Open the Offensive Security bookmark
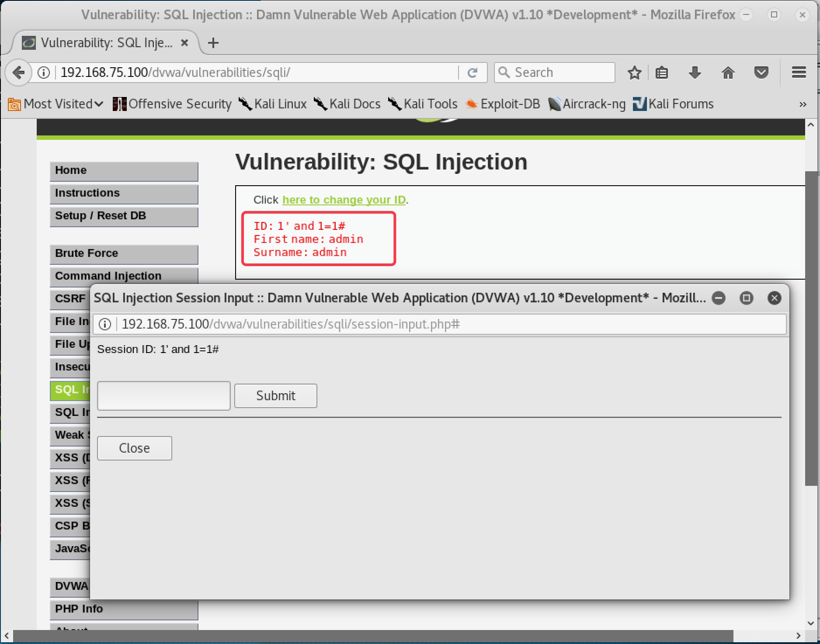 [x=172, y=104]
